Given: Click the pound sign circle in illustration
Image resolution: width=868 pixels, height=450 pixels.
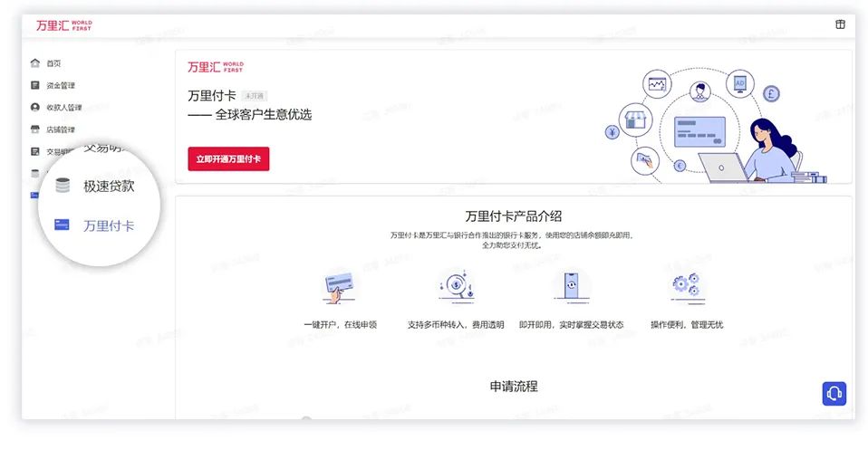Looking at the screenshot, I should coord(771,93).
